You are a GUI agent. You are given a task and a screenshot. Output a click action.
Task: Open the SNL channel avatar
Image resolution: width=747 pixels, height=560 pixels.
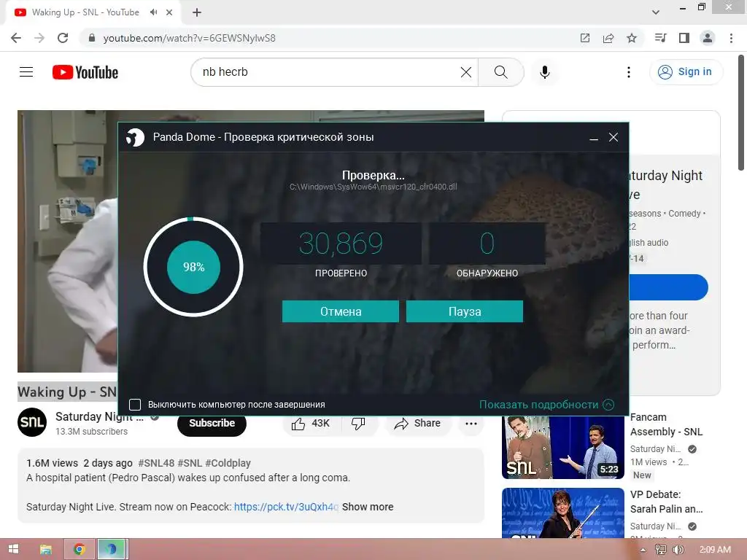pos(32,422)
